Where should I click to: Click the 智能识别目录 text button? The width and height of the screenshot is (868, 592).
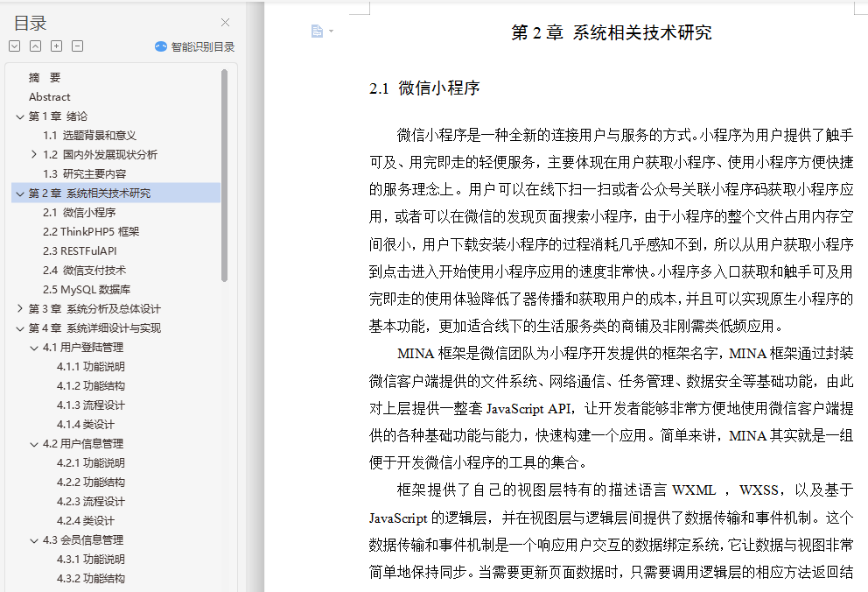203,46
